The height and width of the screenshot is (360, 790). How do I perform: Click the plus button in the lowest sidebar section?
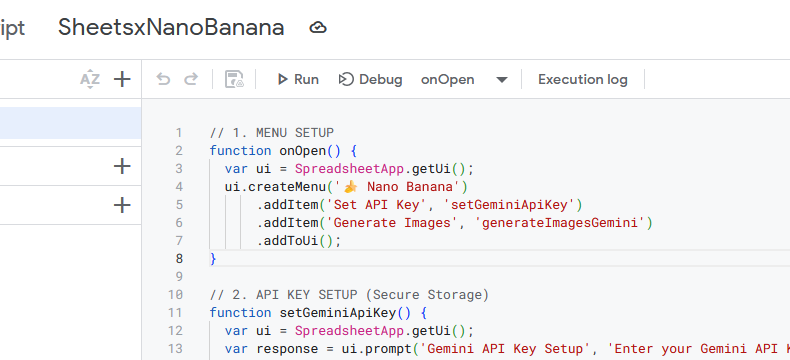tap(122, 205)
